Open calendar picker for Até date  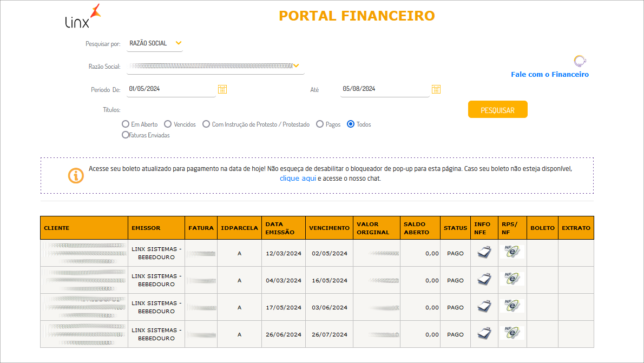click(x=436, y=89)
